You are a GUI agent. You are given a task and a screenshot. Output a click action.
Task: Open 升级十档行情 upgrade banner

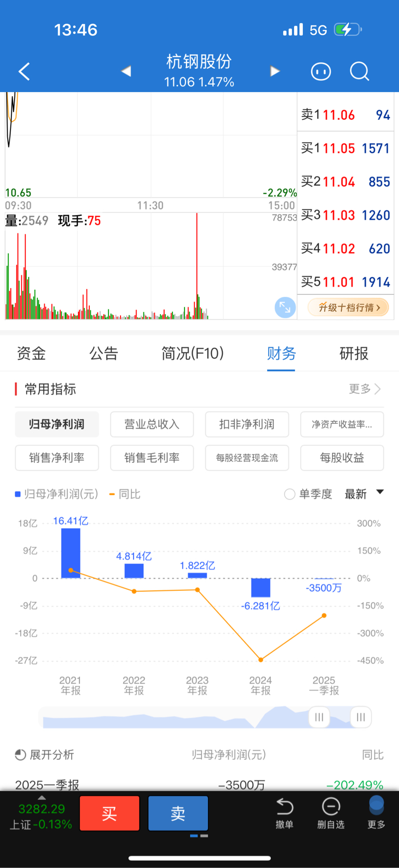pos(349,307)
